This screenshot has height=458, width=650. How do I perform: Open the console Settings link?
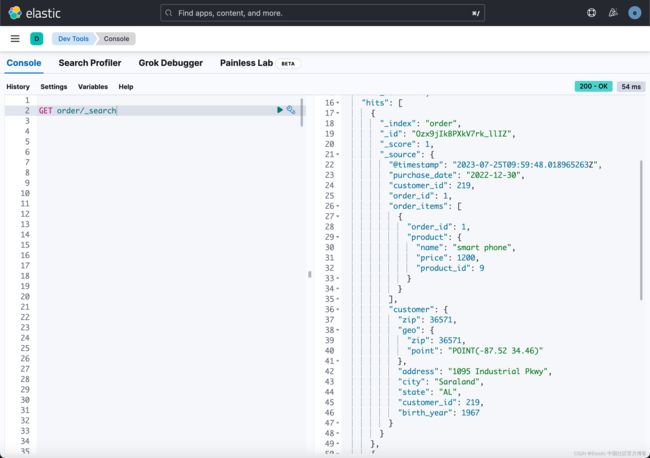coord(54,87)
